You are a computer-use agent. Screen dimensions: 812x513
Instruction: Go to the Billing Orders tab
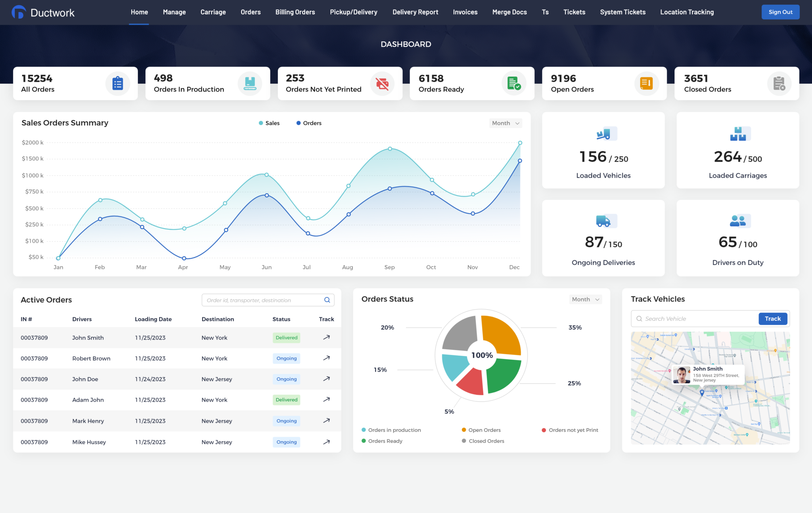[x=295, y=12]
